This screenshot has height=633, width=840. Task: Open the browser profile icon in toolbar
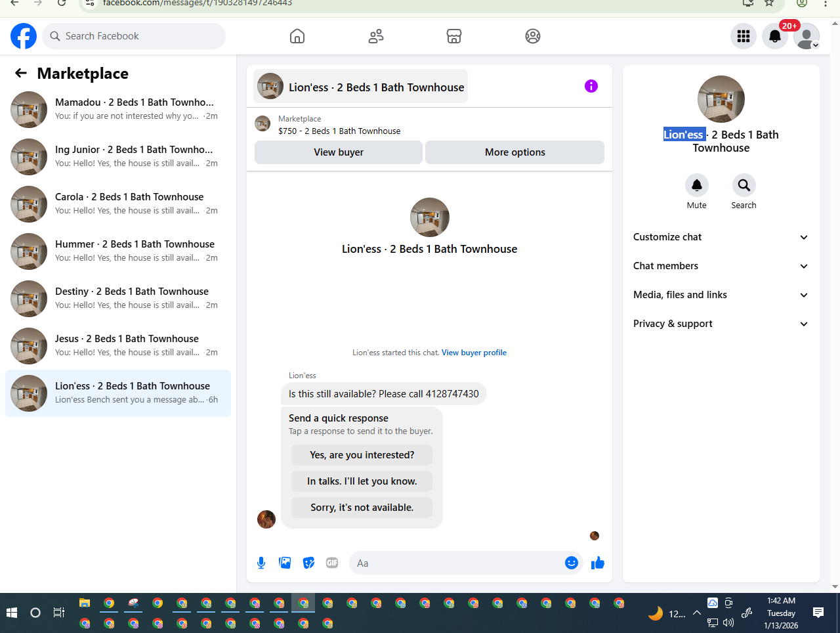tap(801, 3)
